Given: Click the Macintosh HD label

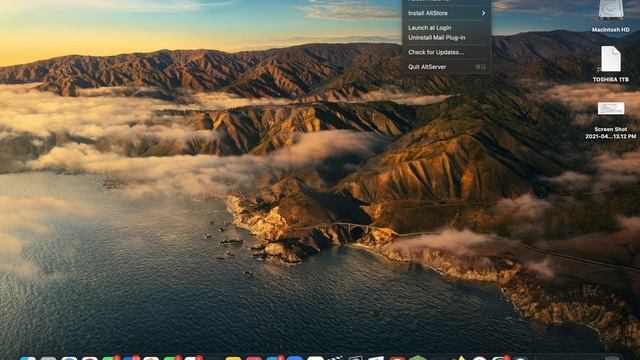Looking at the screenshot, I should pyautogui.click(x=611, y=30).
